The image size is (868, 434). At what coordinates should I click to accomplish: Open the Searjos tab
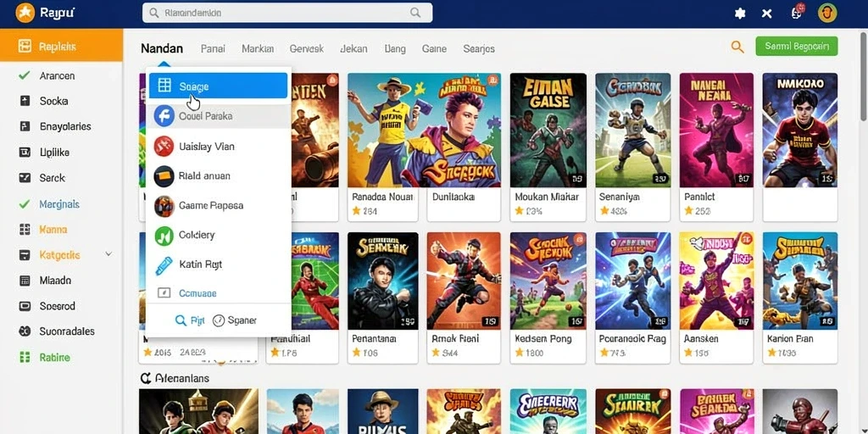pos(479,48)
